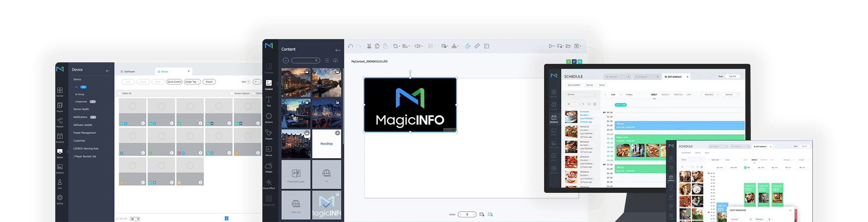Image resolution: width=868 pixels, height=222 pixels.
Task: Close Content panel with back arrow
Action: pos(338,50)
